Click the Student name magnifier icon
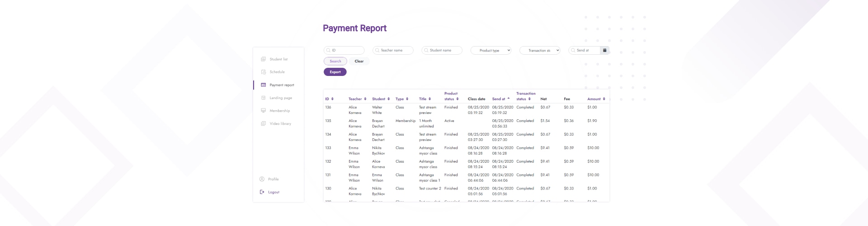Image resolution: width=868 pixels, height=226 pixels. (x=426, y=50)
